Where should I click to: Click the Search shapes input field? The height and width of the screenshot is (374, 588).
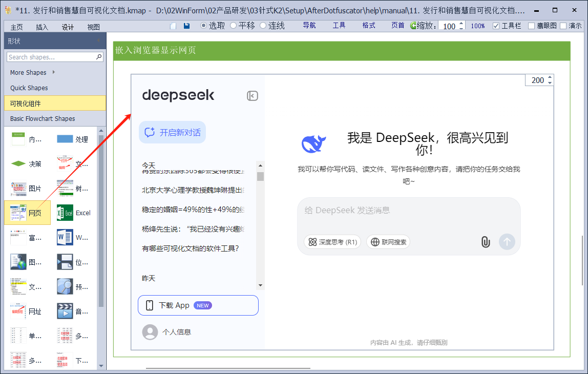click(51, 57)
